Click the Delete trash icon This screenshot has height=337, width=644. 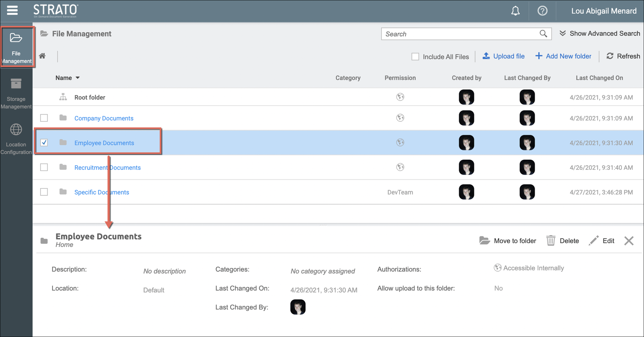tap(550, 240)
